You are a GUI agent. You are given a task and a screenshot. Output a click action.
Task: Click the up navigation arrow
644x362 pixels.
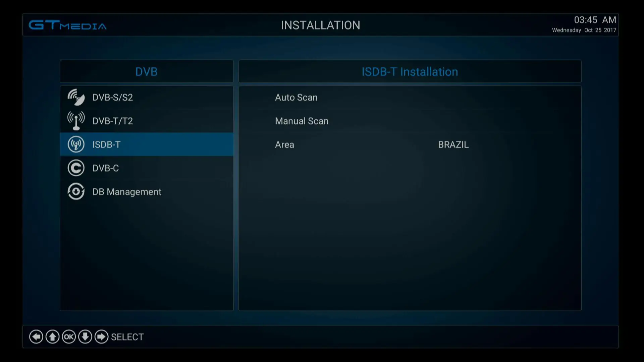coord(52,337)
